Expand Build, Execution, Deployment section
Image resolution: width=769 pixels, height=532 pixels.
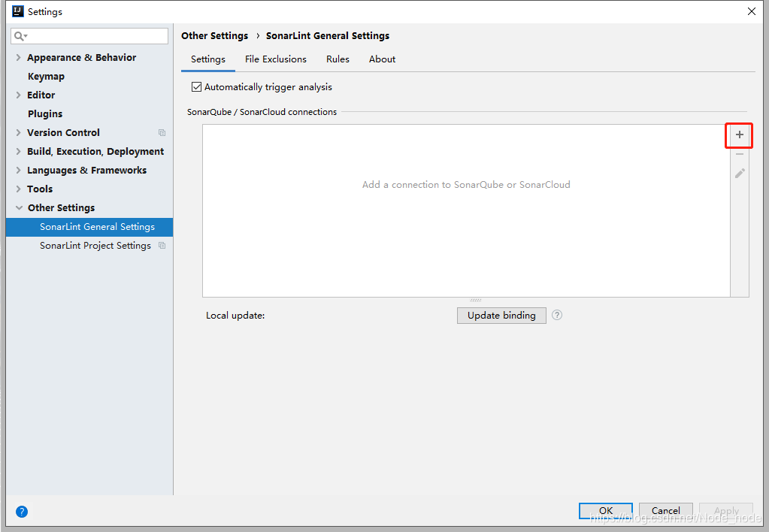18,152
